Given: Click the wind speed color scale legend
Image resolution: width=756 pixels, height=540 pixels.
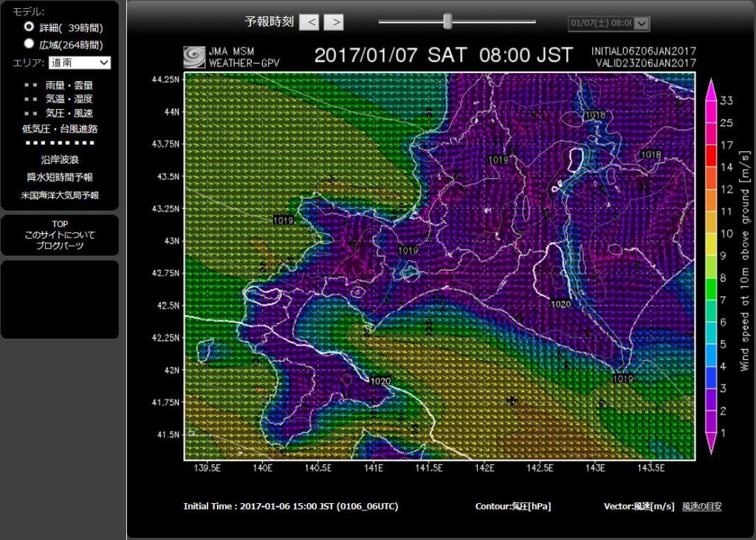Looking at the screenshot, I should coord(712,266).
